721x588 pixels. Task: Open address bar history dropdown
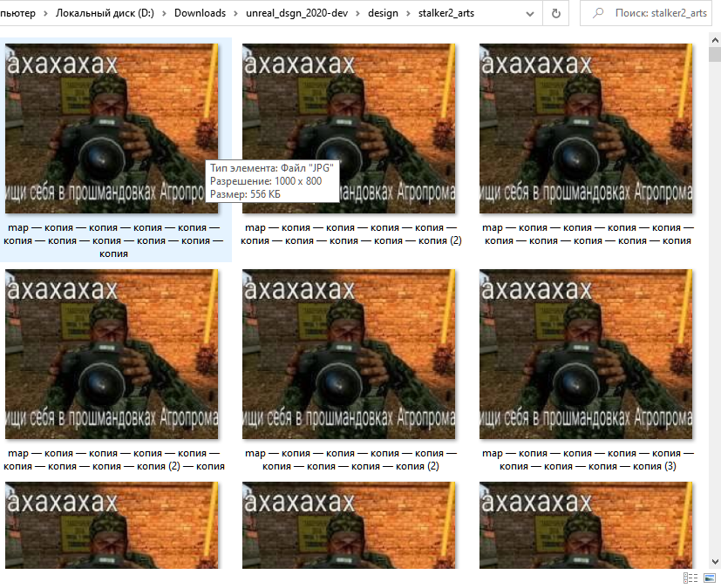(x=530, y=14)
